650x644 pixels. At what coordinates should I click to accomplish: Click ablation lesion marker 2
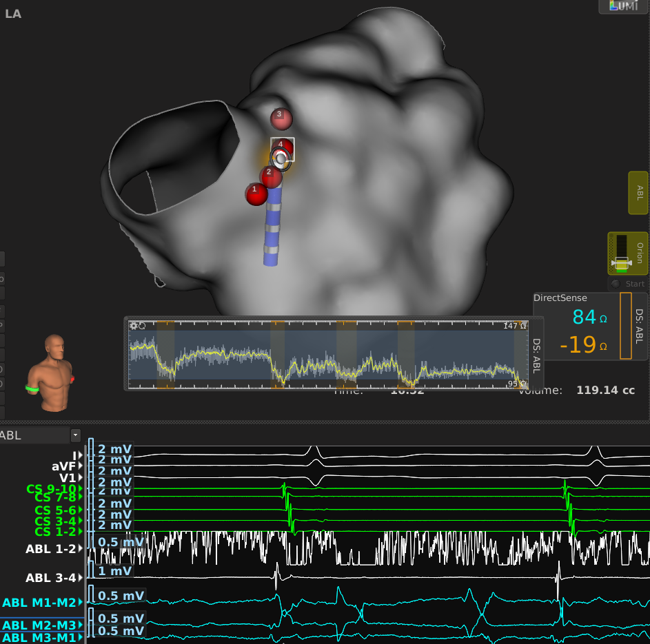tap(270, 176)
